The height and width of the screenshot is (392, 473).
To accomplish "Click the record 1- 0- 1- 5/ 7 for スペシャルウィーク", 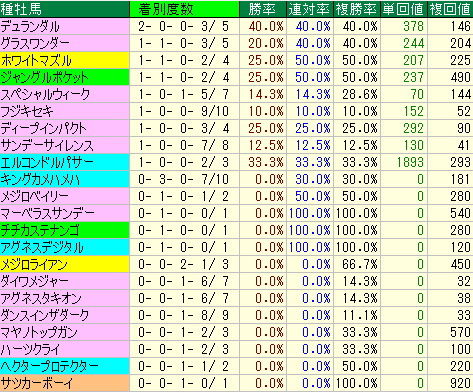I will (x=184, y=94).
